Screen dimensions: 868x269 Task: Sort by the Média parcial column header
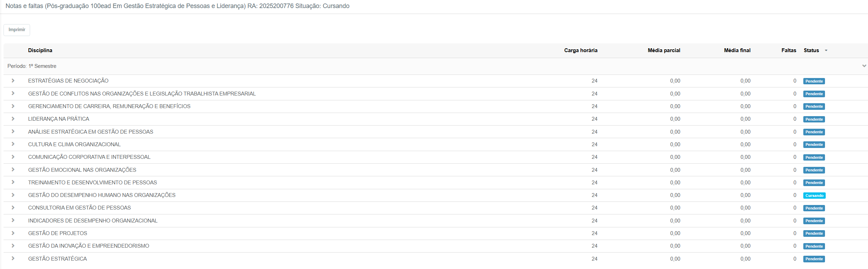click(x=664, y=50)
